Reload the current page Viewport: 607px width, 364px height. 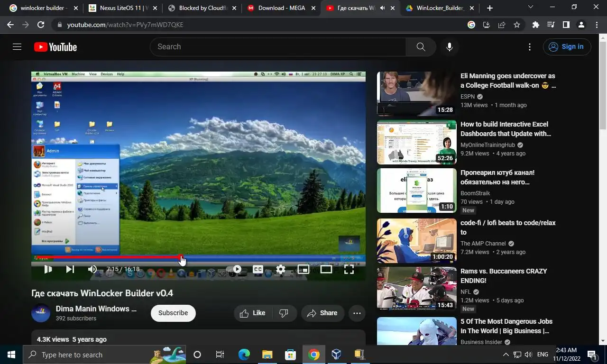(x=41, y=25)
